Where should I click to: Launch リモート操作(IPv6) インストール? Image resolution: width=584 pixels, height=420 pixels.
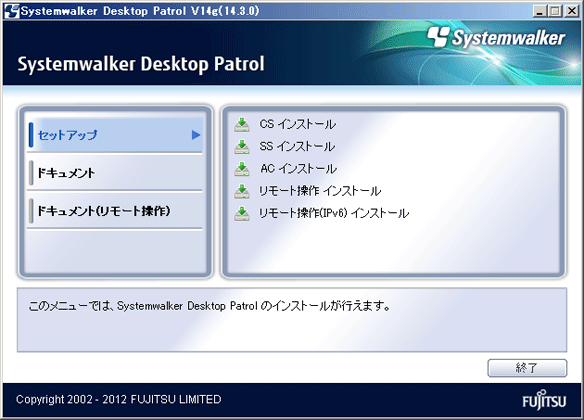coord(334,213)
